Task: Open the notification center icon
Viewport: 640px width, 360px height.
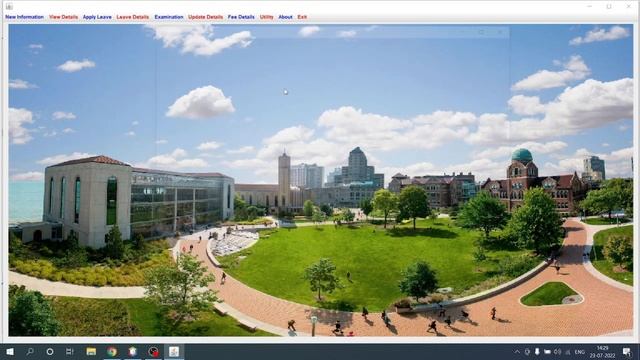Action: point(627,351)
